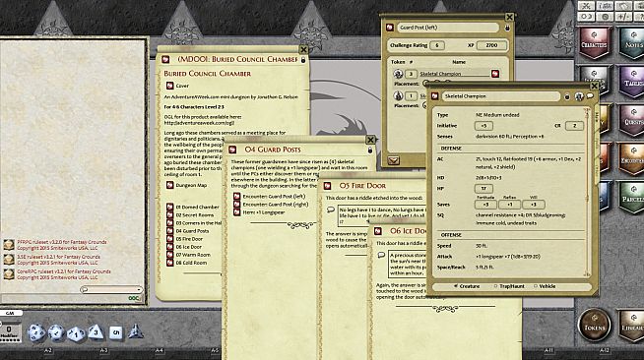Click link icon in 05 Fire Door title
The width and height of the screenshot is (644, 360).
pos(327,186)
